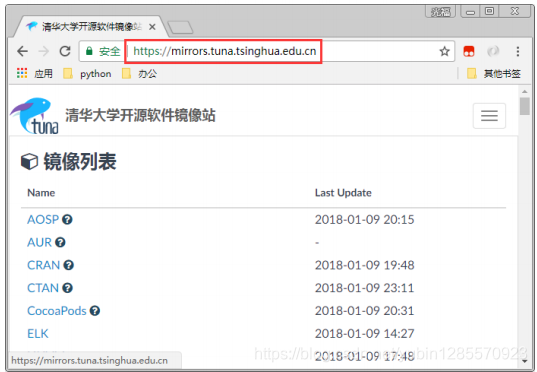Screen dimensions: 537x372
Task: Bookmark this page with the star icon
Action: 444,51
